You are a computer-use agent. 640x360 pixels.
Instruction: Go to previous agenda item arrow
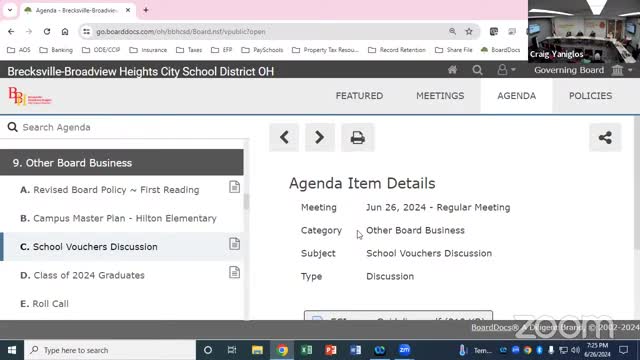pos(284,138)
